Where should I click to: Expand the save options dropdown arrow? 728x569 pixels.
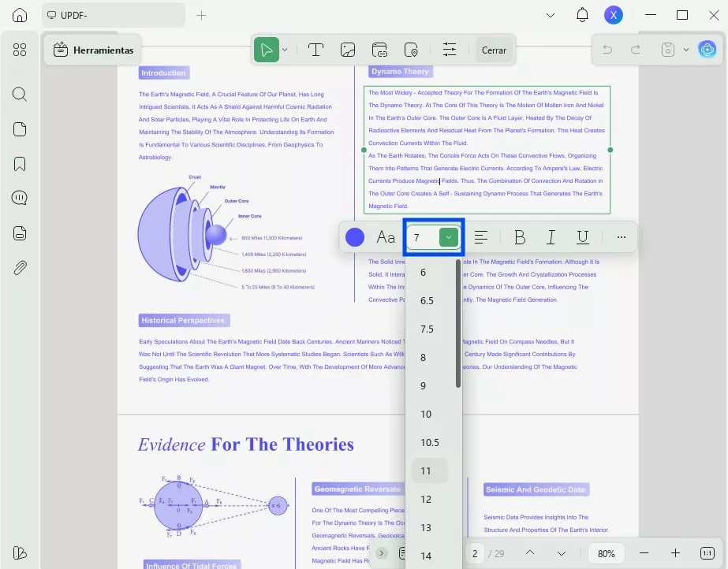click(685, 50)
